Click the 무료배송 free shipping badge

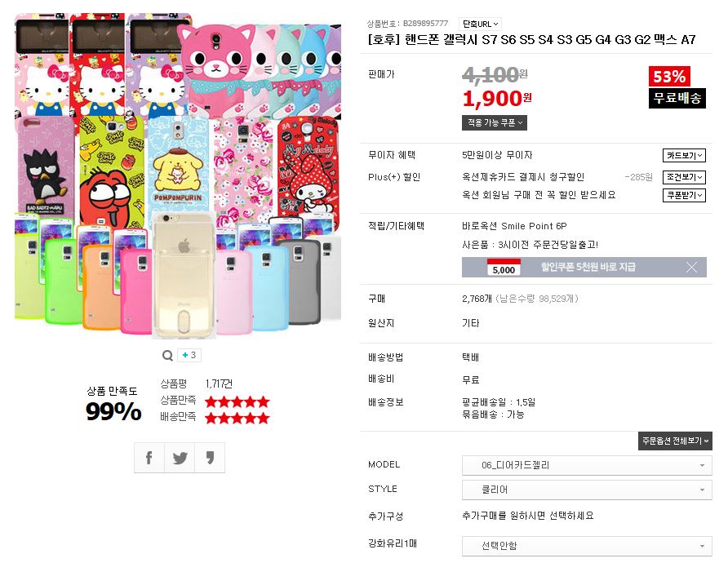point(677,98)
